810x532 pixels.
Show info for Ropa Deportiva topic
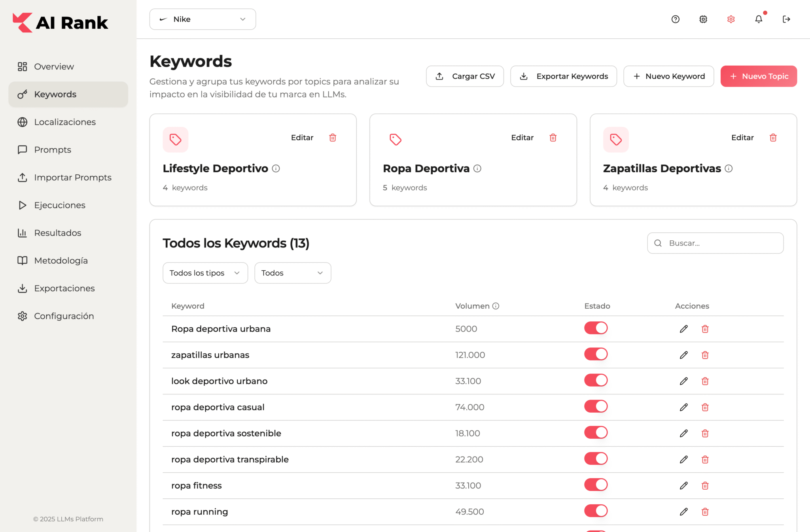pos(477,169)
